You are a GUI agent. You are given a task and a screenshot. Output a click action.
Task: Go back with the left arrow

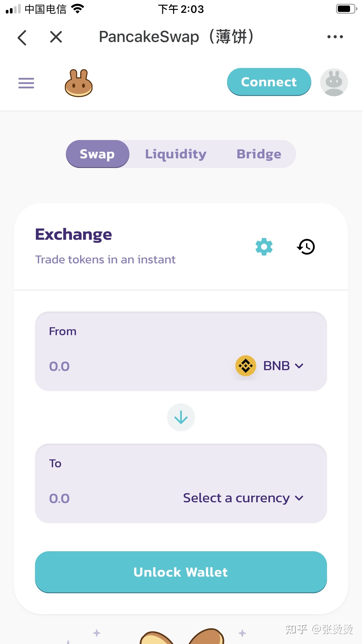tap(22, 37)
